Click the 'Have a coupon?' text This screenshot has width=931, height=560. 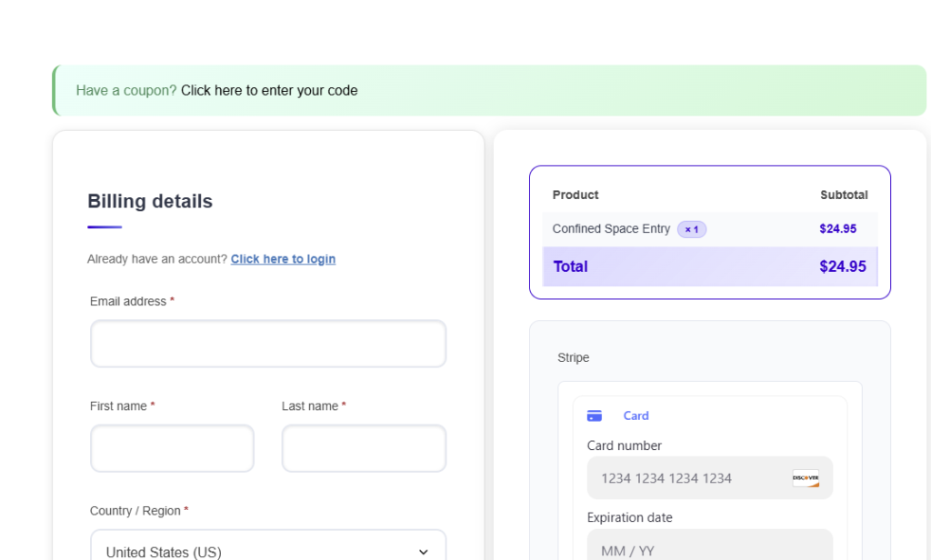(126, 91)
